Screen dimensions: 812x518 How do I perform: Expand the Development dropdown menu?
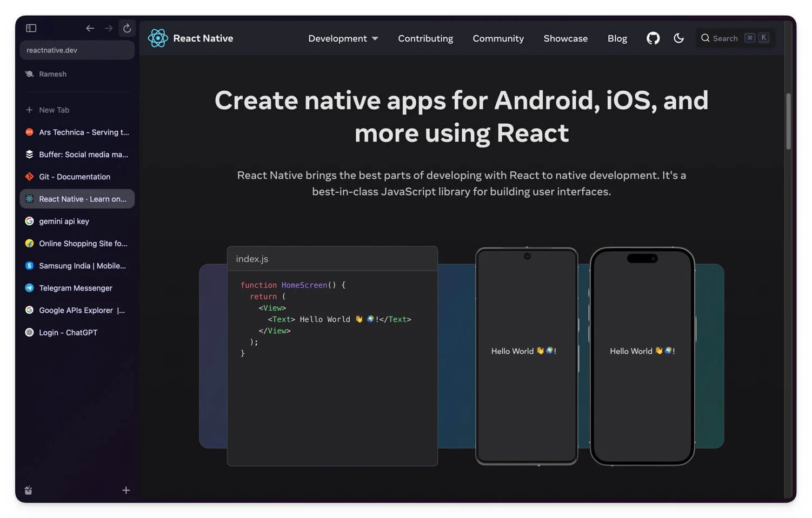pos(343,38)
